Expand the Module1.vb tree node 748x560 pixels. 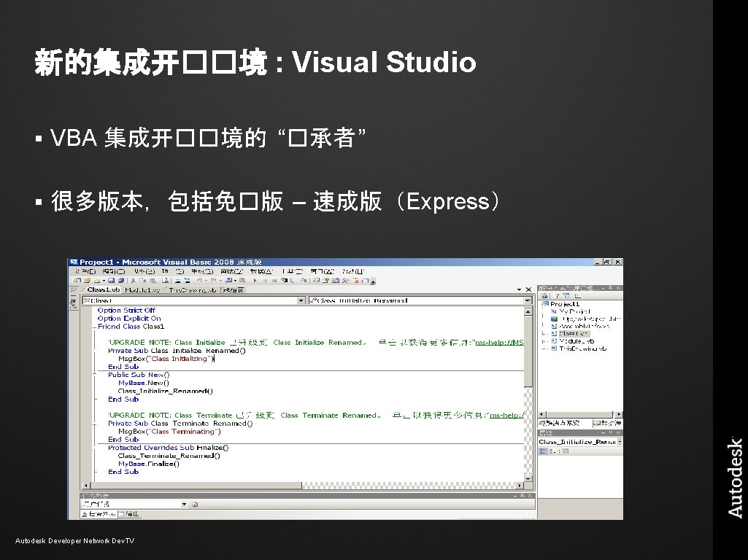pos(543,341)
